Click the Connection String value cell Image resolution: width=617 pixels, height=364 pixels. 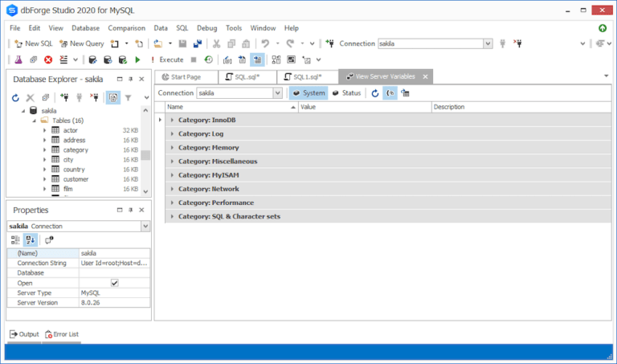pyautogui.click(x=115, y=263)
